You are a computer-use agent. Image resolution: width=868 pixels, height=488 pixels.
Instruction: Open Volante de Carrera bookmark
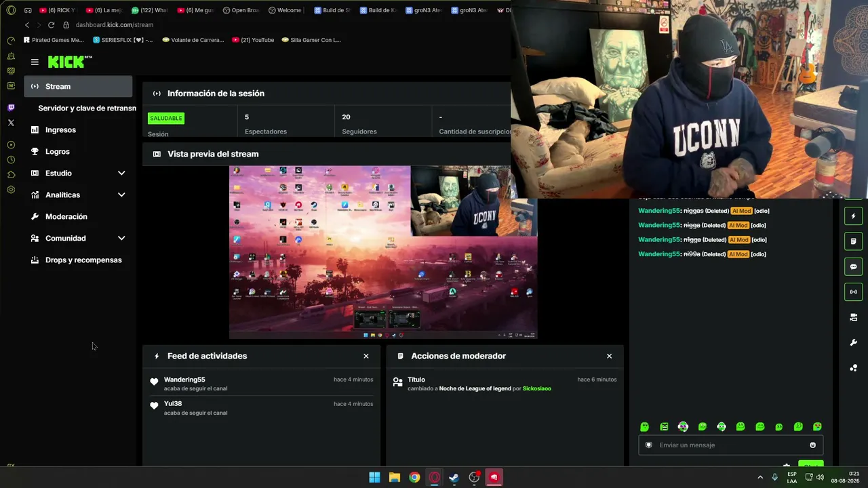(193, 40)
